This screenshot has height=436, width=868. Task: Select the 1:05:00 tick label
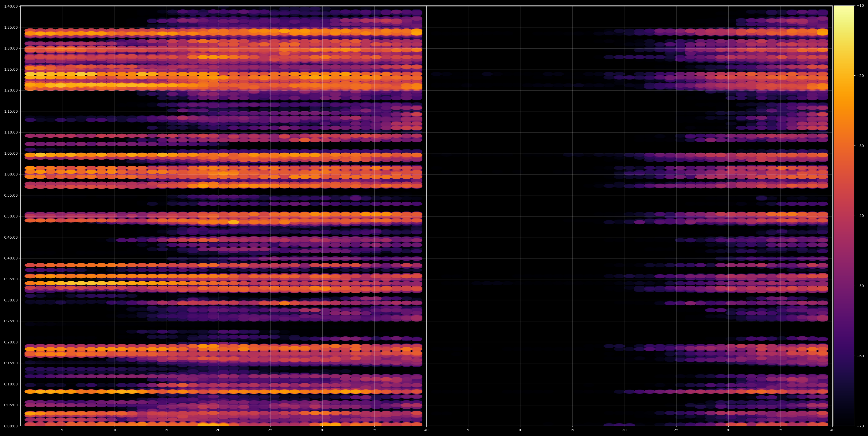[11, 153]
